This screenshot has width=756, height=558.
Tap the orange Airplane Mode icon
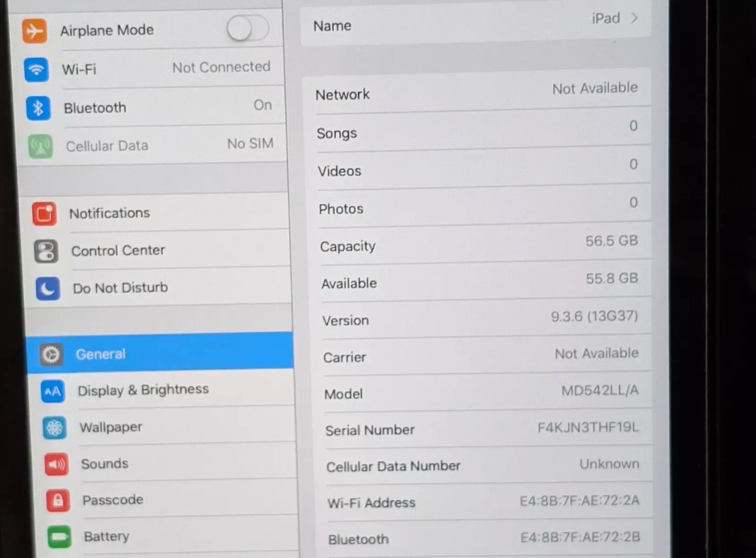(35, 30)
